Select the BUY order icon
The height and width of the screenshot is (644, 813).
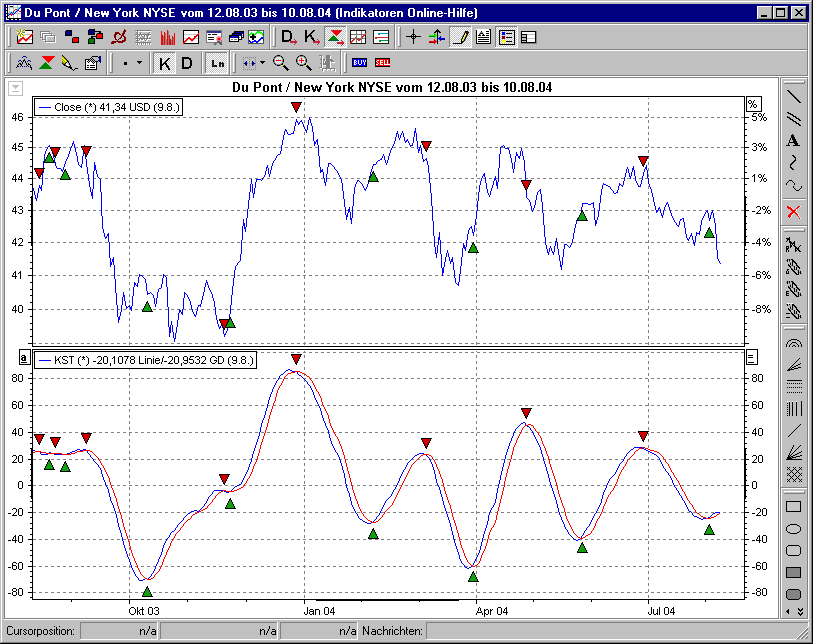coord(360,62)
